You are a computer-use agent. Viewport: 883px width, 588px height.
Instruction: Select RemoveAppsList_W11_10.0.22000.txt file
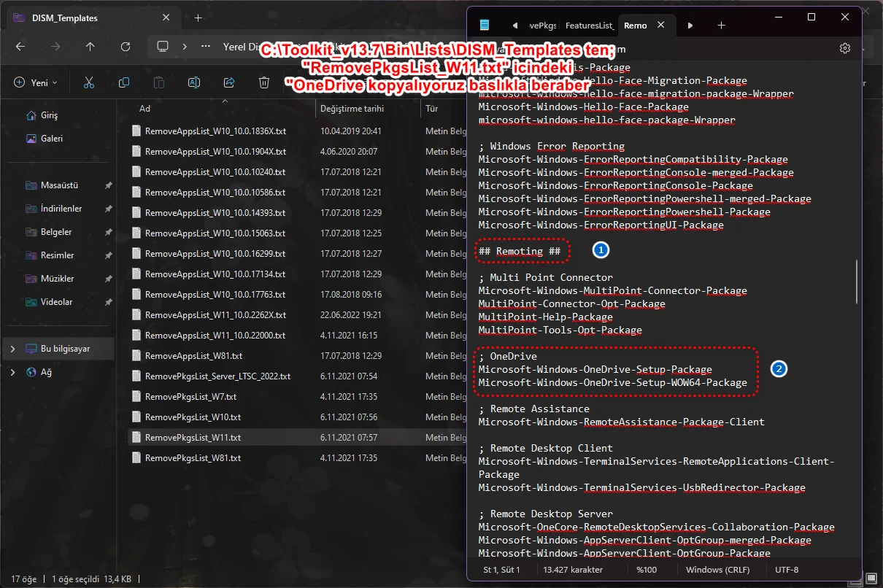point(215,336)
